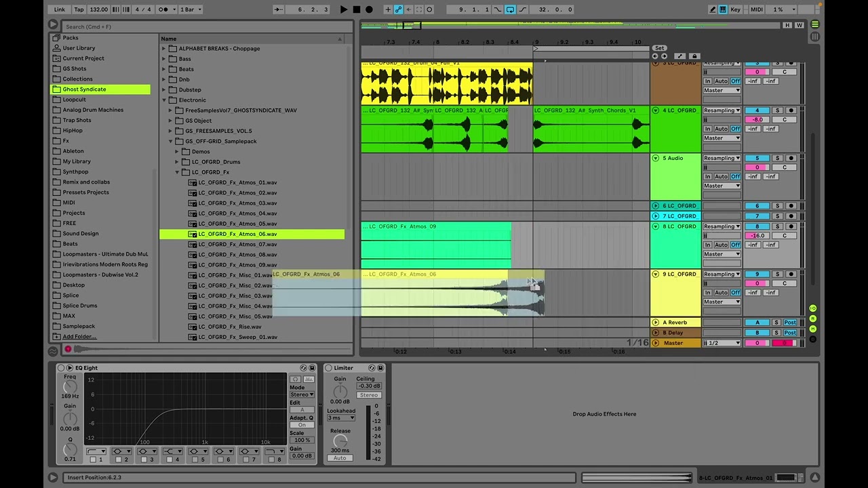This screenshot has height=488, width=868.
Task: Toggle the Groove Pool wave icon
Action: pyautogui.click(x=53, y=351)
